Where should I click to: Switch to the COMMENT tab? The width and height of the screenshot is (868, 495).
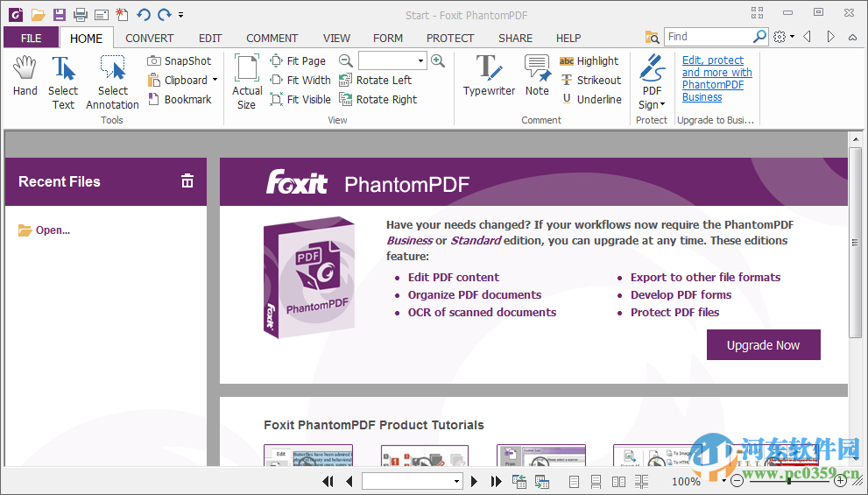tap(272, 39)
